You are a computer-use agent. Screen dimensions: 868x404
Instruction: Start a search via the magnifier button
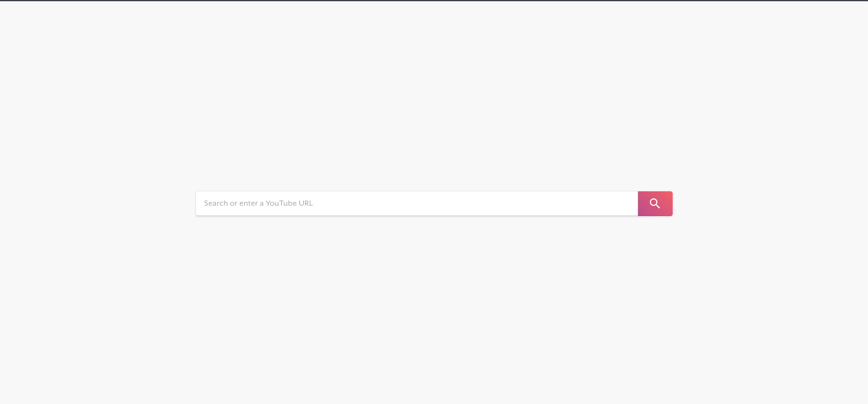click(655, 203)
